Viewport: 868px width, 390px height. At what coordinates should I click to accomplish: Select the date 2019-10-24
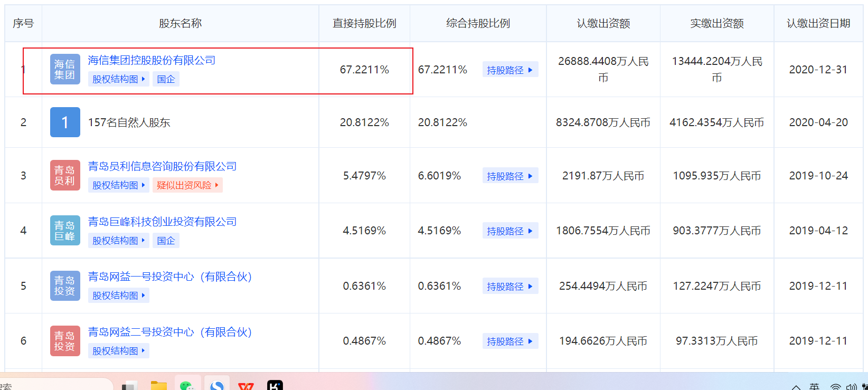pyautogui.click(x=818, y=176)
